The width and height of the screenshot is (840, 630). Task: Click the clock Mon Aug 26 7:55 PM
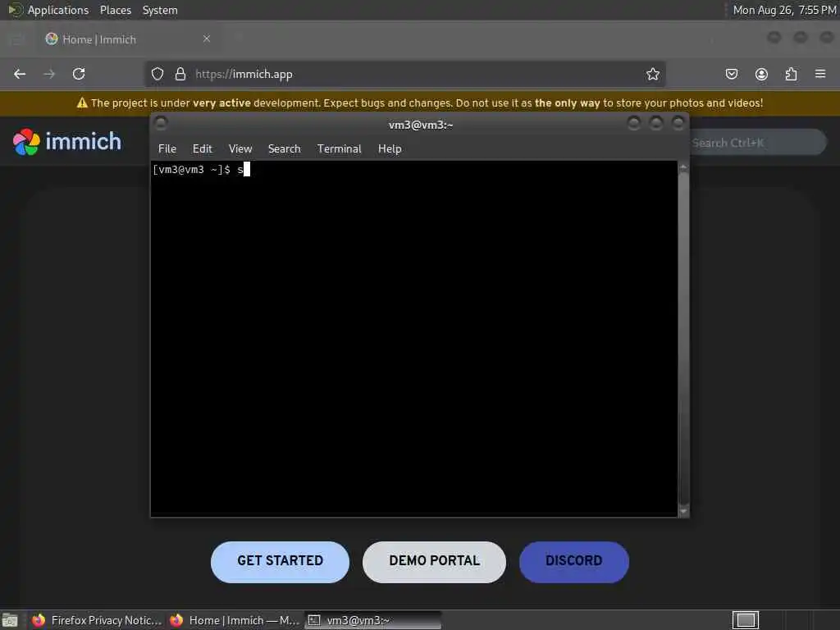pyautogui.click(x=784, y=10)
